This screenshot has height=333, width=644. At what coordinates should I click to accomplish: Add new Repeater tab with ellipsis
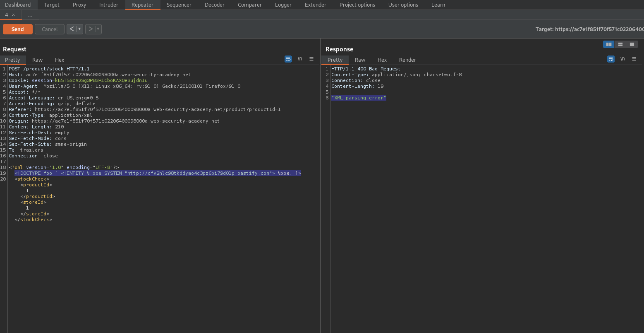click(30, 14)
